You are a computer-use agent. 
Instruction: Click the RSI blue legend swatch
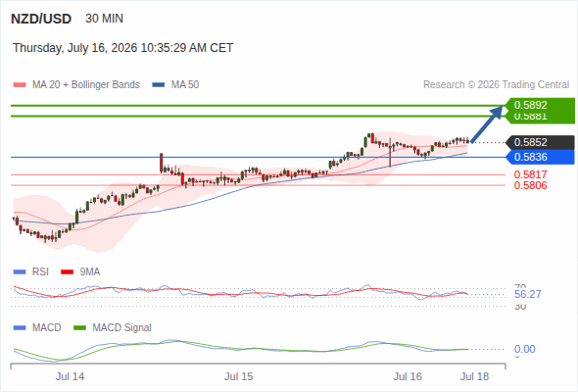coord(20,272)
